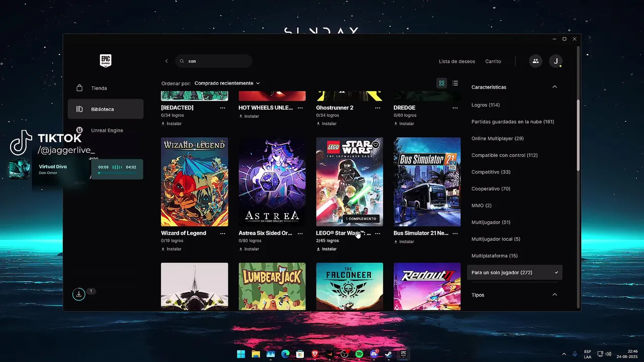The width and height of the screenshot is (644, 362).
Task: Open options dots for LEGO Star Wars
Action: tap(378, 233)
